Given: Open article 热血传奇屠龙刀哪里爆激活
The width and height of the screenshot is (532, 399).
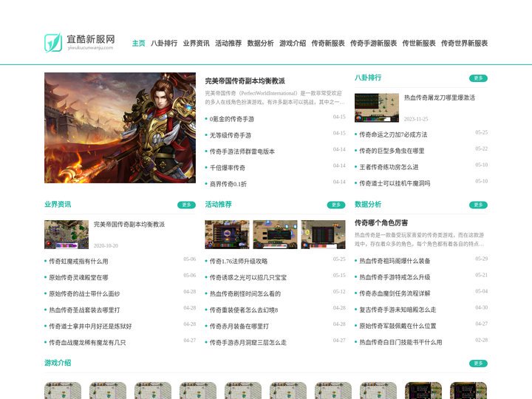Looking at the screenshot, I should (x=440, y=98).
